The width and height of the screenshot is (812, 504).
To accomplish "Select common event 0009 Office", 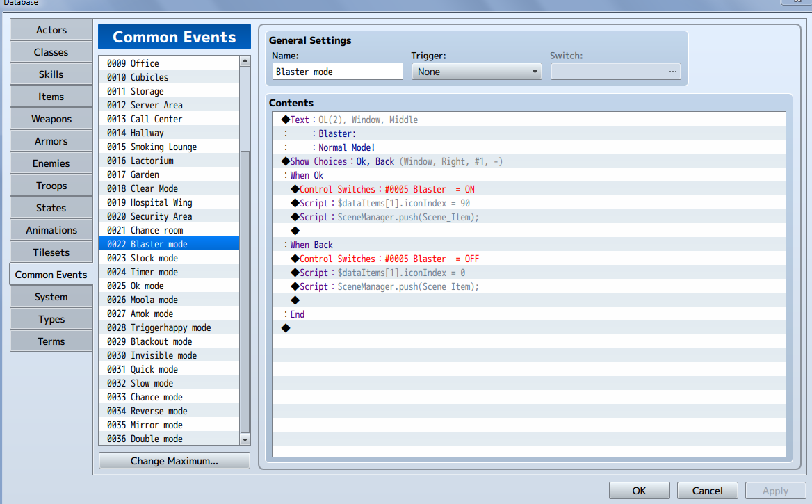I will [169, 63].
